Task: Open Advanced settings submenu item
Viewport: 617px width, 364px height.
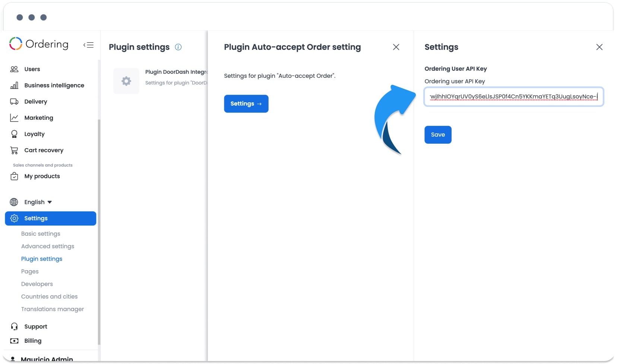Action: click(x=48, y=246)
